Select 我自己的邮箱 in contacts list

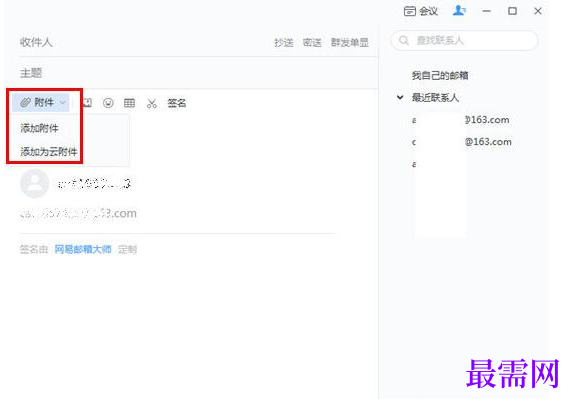[440, 76]
